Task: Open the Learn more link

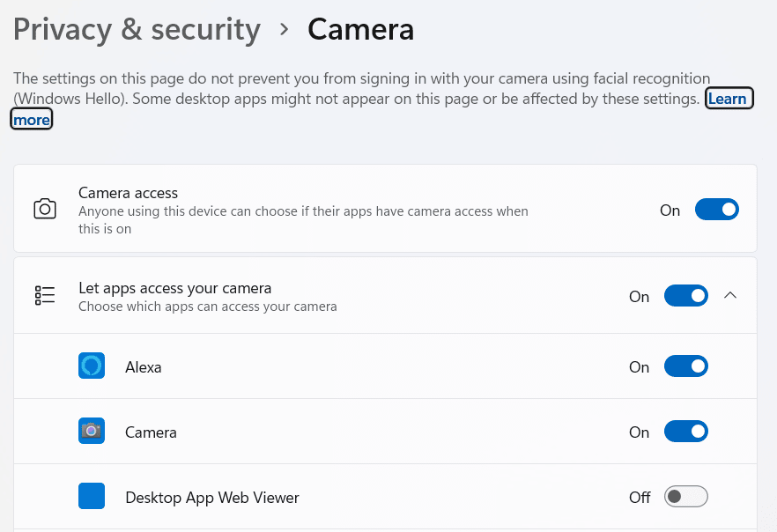Action: (729, 99)
